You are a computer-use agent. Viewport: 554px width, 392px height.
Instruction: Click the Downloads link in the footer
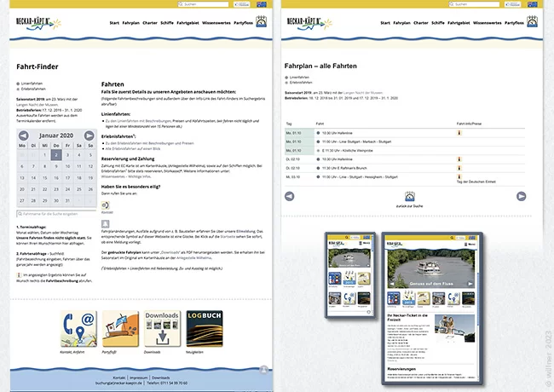(x=160, y=378)
